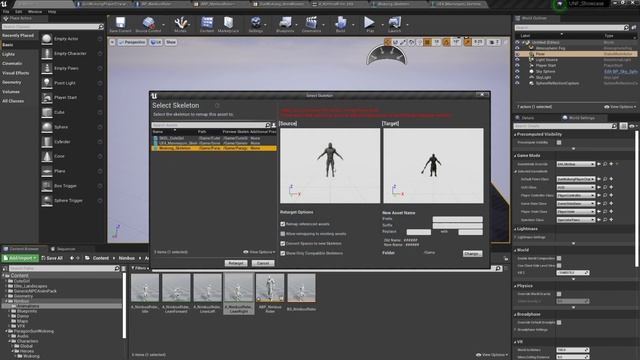Open View Options in Select Skeleton dialog
The height and width of the screenshot is (360, 640).
[x=259, y=252]
